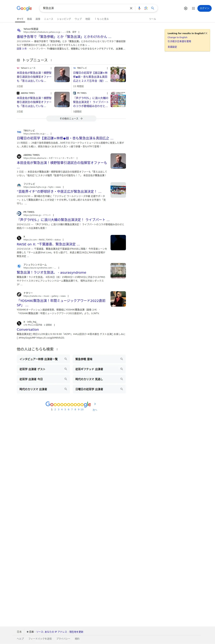Viewport: 215px width, 644px height.
Task: Click the ログイン button
Action: (204, 8)
